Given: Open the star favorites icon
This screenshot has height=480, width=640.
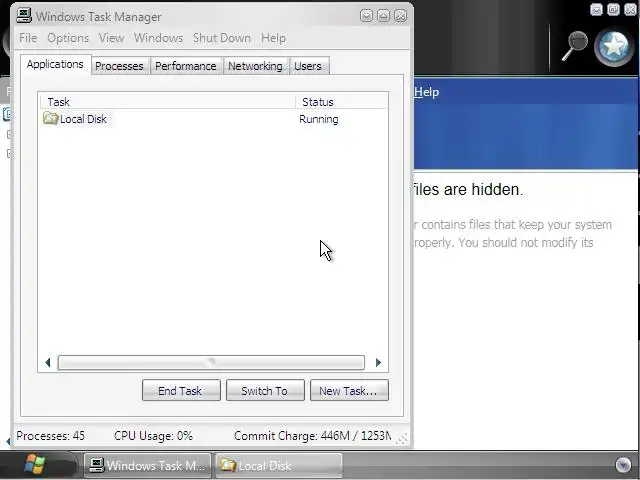Looking at the screenshot, I should (x=614, y=47).
